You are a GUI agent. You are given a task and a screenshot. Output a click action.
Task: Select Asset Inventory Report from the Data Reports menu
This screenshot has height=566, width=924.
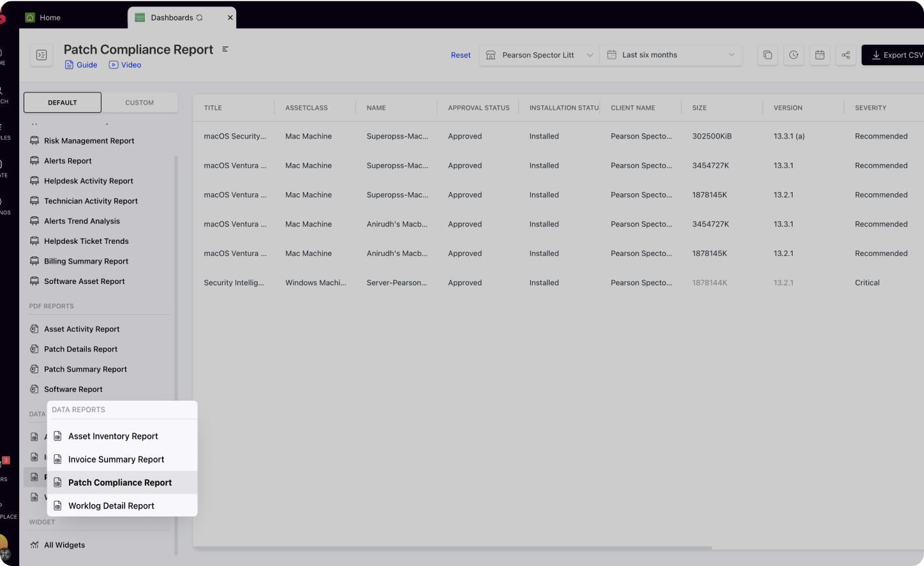(113, 436)
